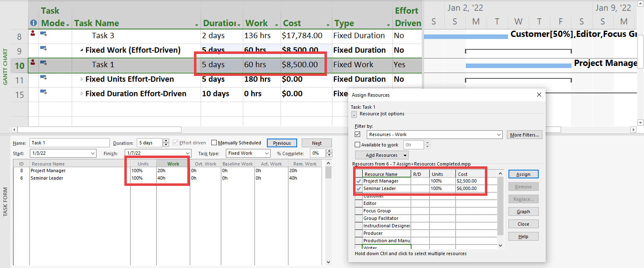
Task: Click the auto-scheduled task mode icon in row 9
Action: pos(43,49)
